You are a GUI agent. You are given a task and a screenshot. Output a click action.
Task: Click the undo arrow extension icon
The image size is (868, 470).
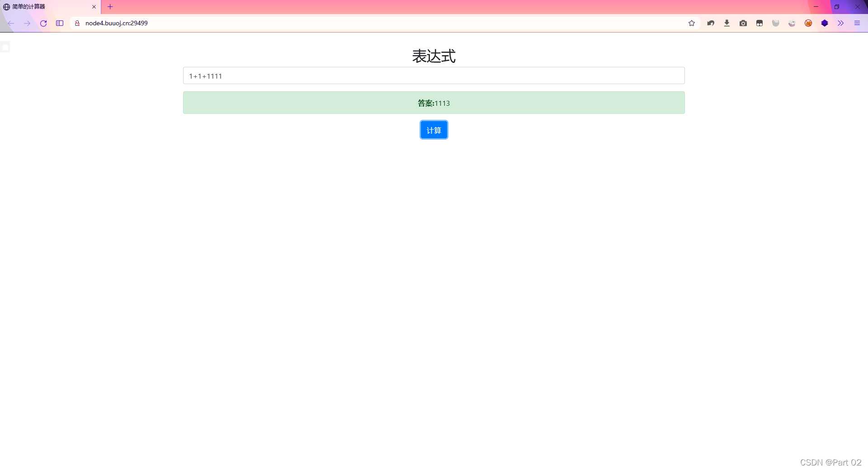[711, 23]
